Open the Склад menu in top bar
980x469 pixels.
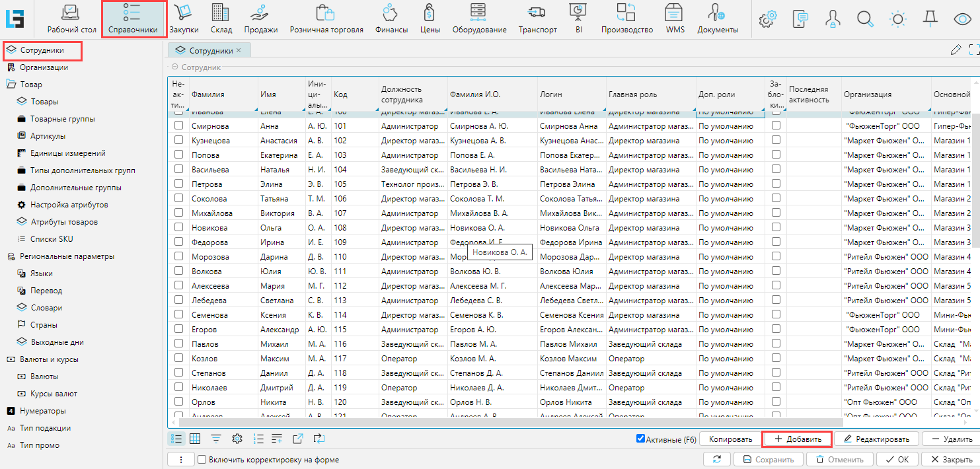[x=221, y=19]
